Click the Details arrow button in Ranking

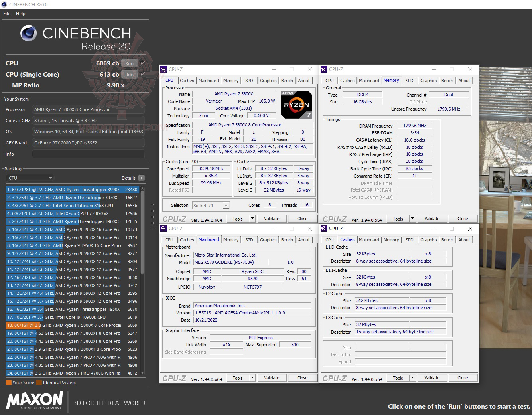141,178
